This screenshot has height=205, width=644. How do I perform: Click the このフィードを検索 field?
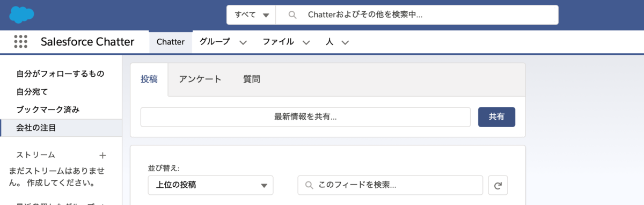(390, 185)
